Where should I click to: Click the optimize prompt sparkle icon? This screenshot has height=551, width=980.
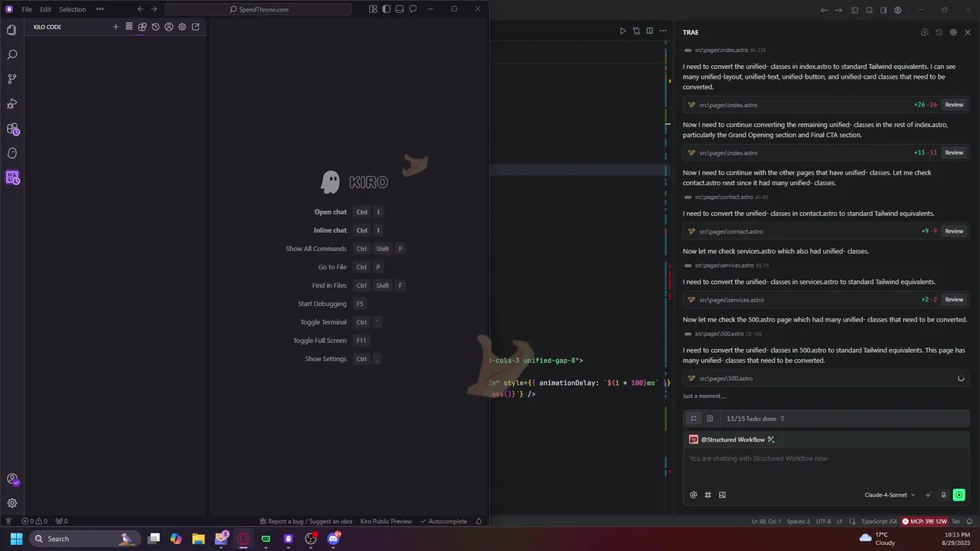tap(929, 495)
